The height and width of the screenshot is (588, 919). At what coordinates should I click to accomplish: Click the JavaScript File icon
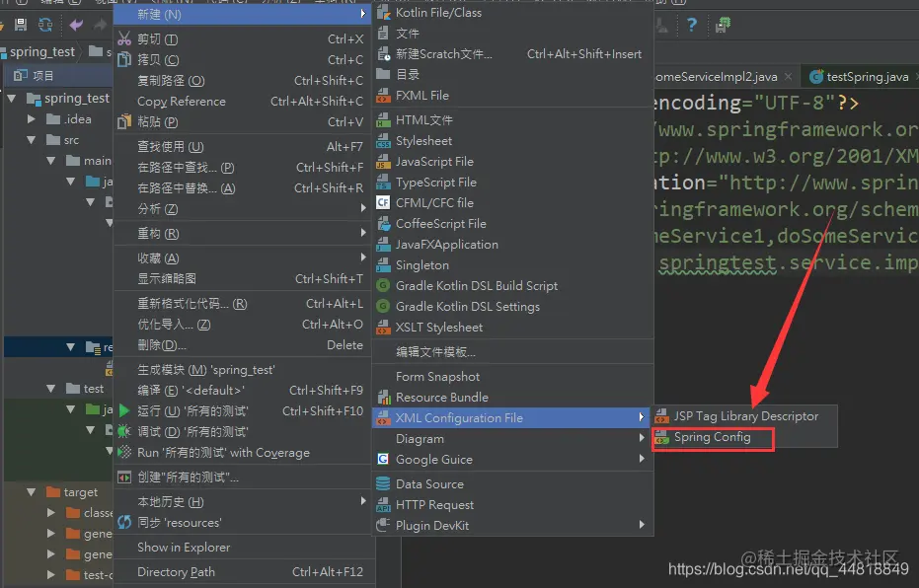[383, 161]
